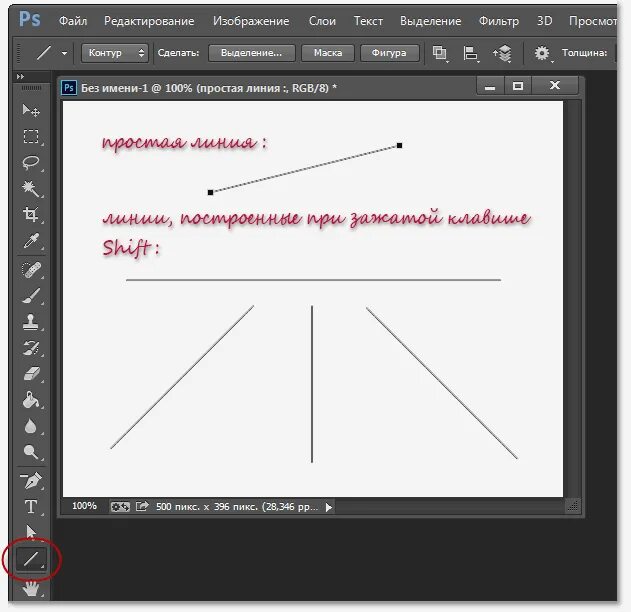Viewport: 631px width, 612px height.
Task: Click the document vertical scrollbar
Action: [x=573, y=299]
